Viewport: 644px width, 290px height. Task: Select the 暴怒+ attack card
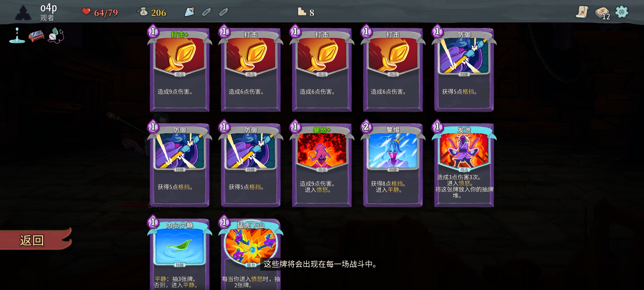(321, 164)
